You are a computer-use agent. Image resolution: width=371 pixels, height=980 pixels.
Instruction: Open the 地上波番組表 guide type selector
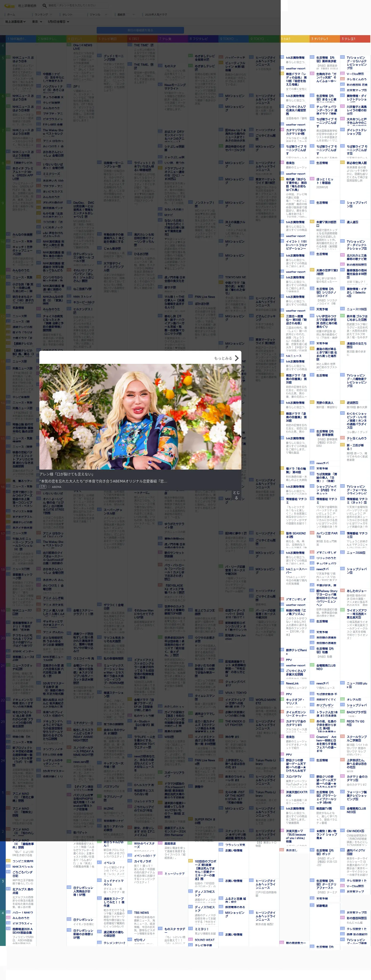[x=16, y=22]
